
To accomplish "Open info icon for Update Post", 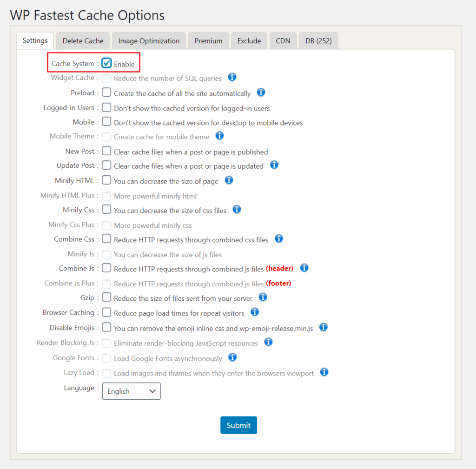I will tap(274, 165).
